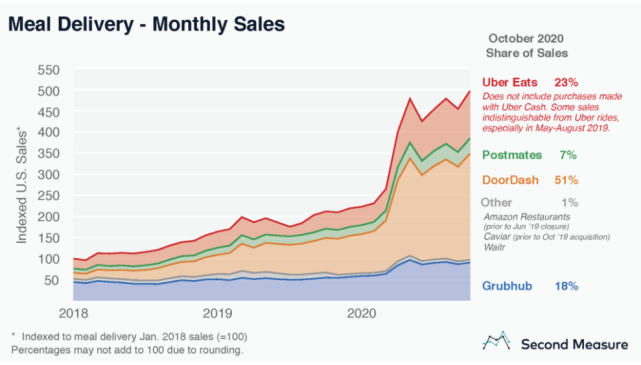641x365 pixels.
Task: Select the Other 1% legend label
Action: point(529,202)
